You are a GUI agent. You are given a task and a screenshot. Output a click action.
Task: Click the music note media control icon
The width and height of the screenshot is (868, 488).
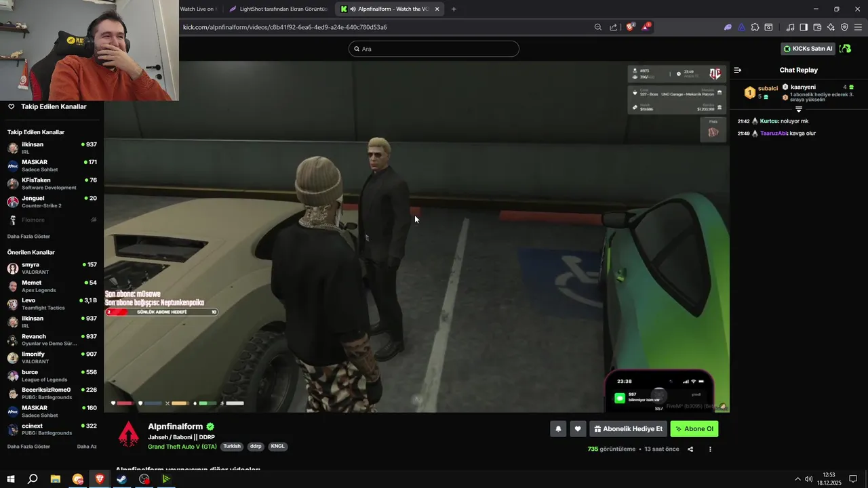[790, 27]
